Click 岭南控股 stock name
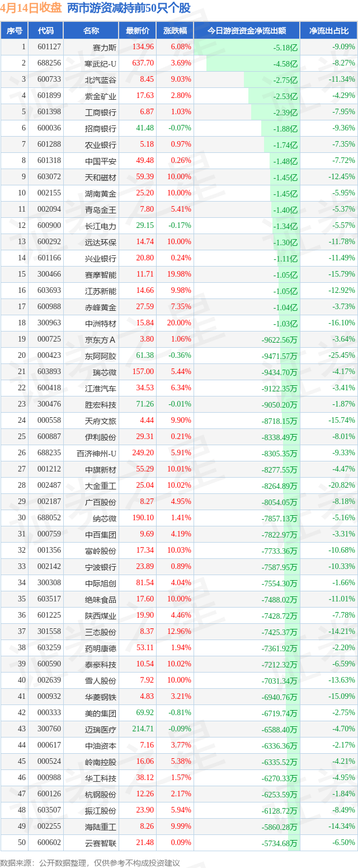Viewport: 358px width, 868px height. [101, 762]
